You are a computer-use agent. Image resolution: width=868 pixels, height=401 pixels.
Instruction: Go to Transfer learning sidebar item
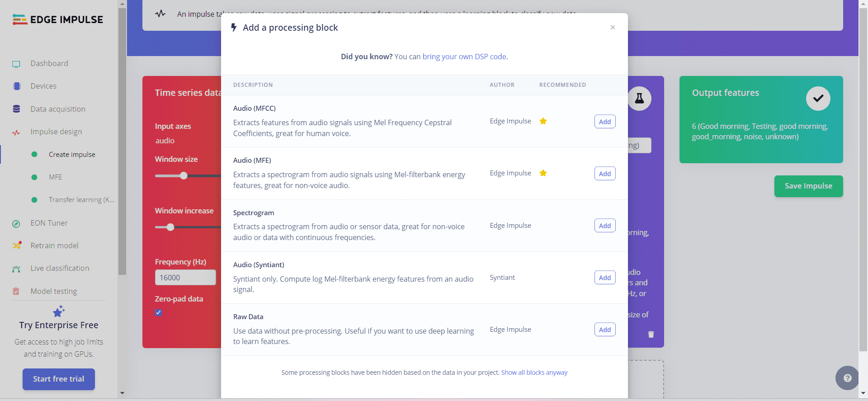pos(81,200)
